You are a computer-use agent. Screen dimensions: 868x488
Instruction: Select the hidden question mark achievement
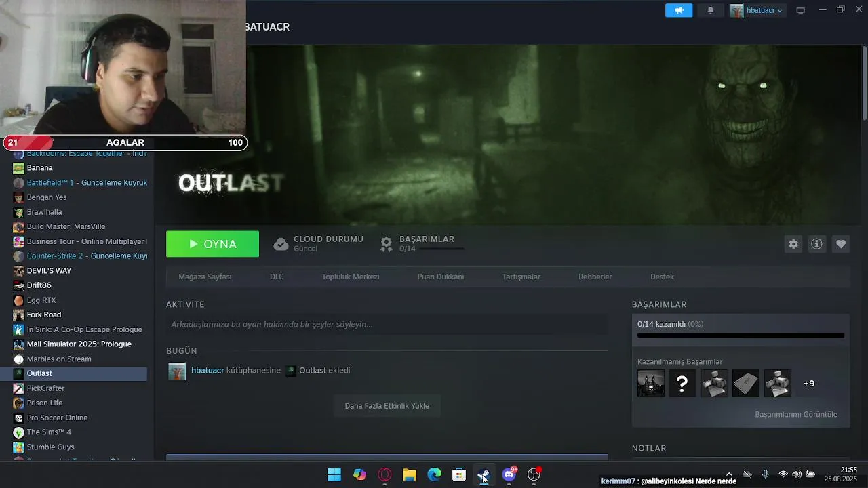[x=682, y=384]
